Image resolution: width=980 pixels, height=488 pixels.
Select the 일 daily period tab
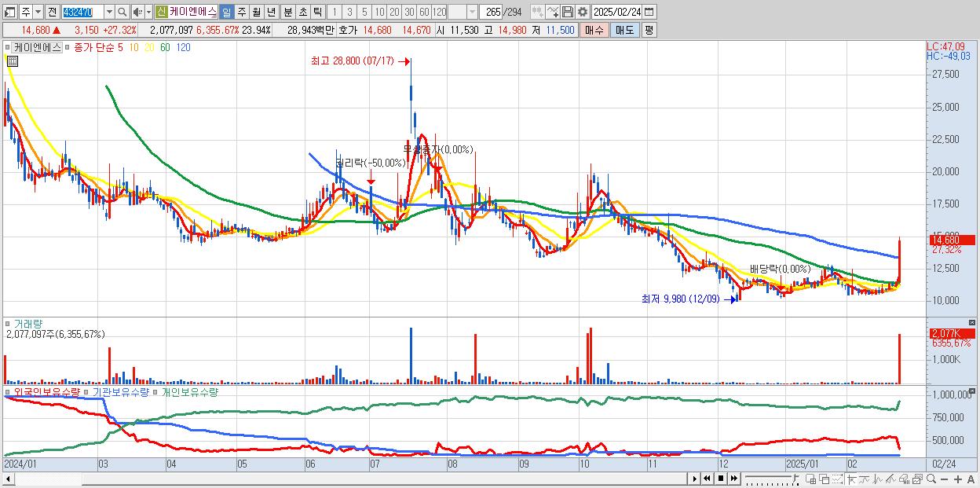[x=226, y=12]
